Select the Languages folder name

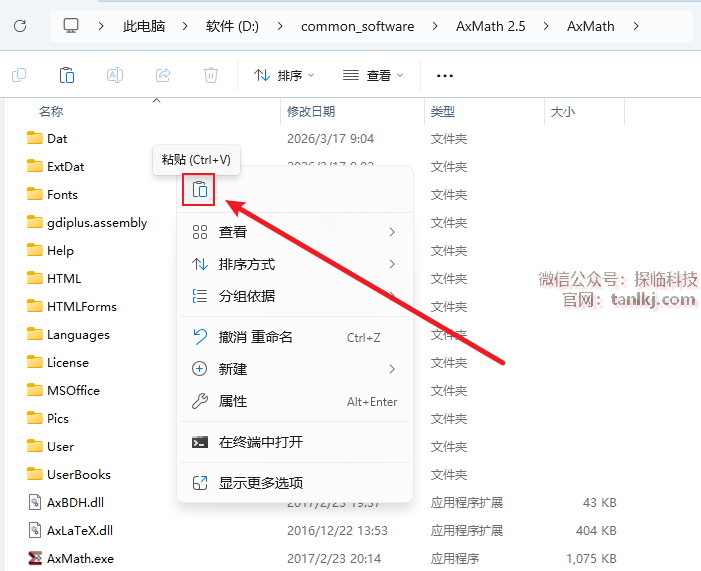pyautogui.click(x=78, y=335)
